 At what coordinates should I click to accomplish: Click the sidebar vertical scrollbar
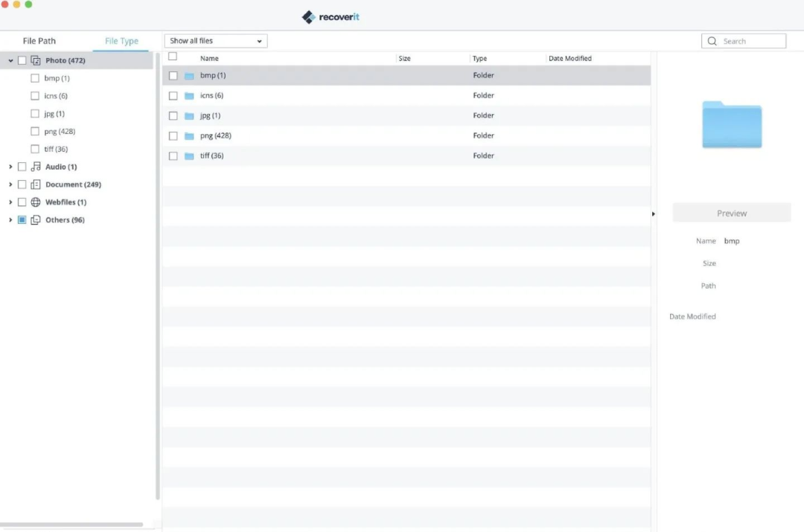(158, 275)
